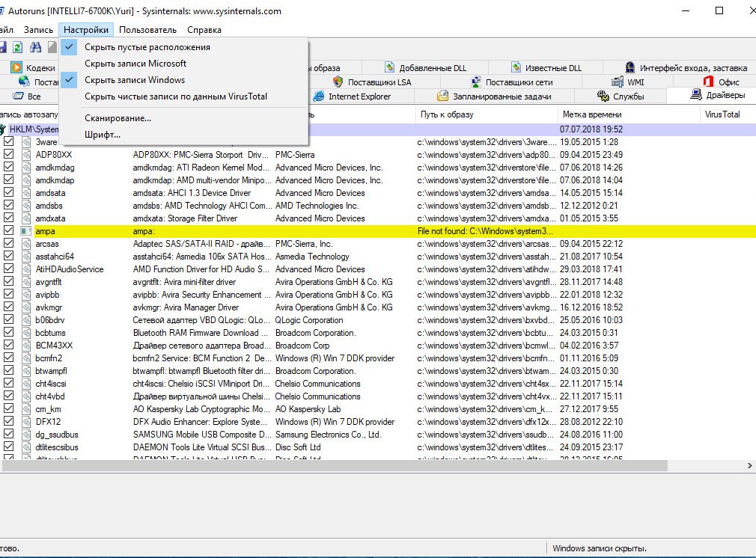Click the horizontal scrollbar right arrow
Image resolution: width=756 pixels, height=558 pixels.
[x=750, y=465]
